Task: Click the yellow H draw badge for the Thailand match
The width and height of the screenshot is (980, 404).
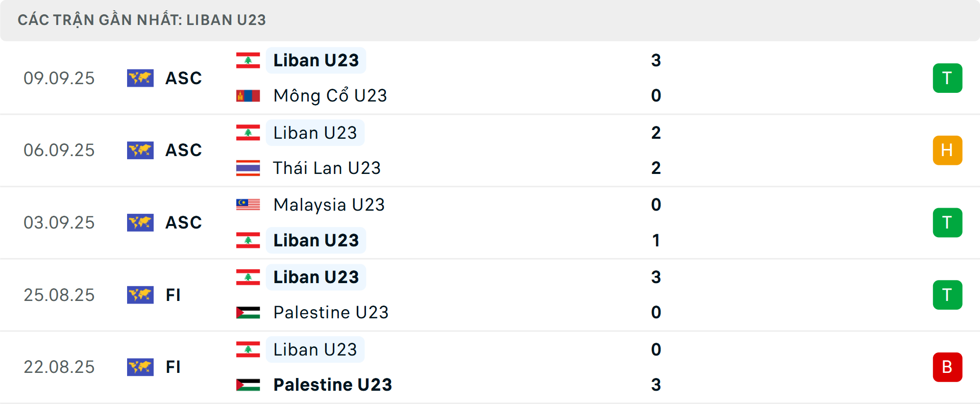Action: tap(947, 150)
